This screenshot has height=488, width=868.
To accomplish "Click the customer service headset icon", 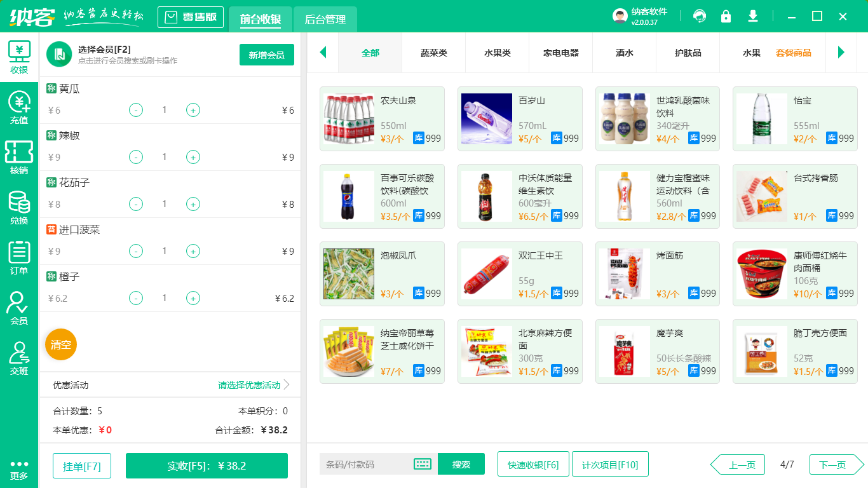I will (x=700, y=17).
